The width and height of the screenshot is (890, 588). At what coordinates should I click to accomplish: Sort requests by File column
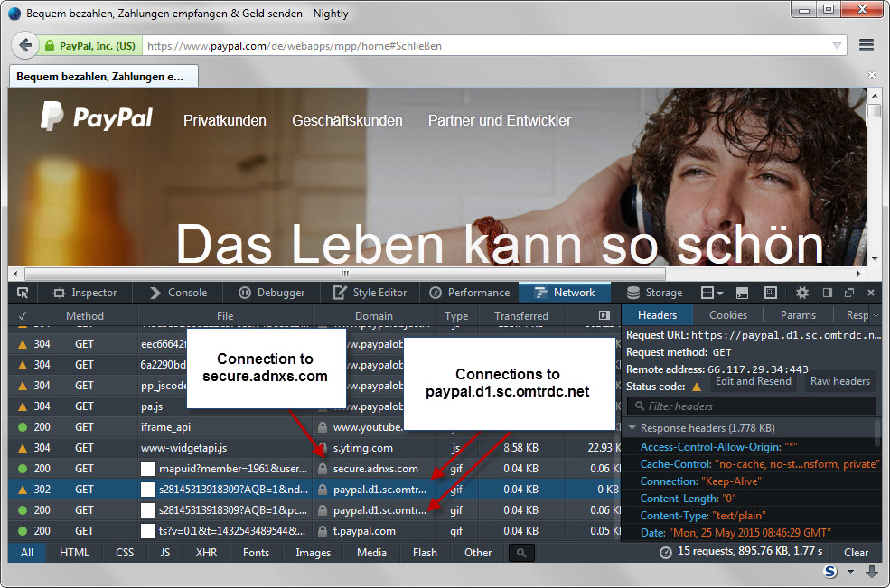point(225,316)
